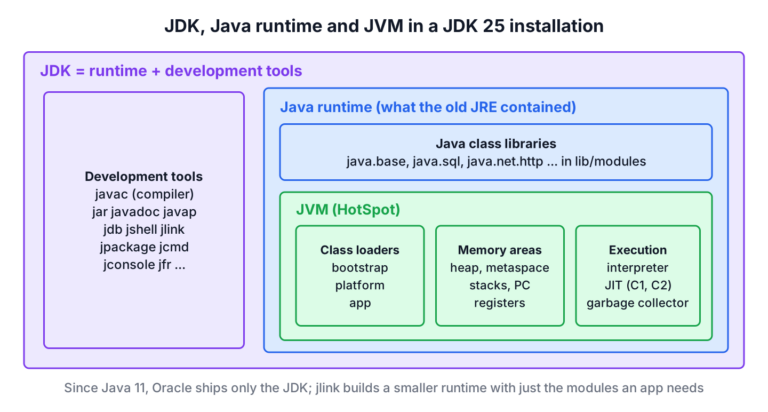Select 'registers' under Memory areas

click(x=500, y=303)
